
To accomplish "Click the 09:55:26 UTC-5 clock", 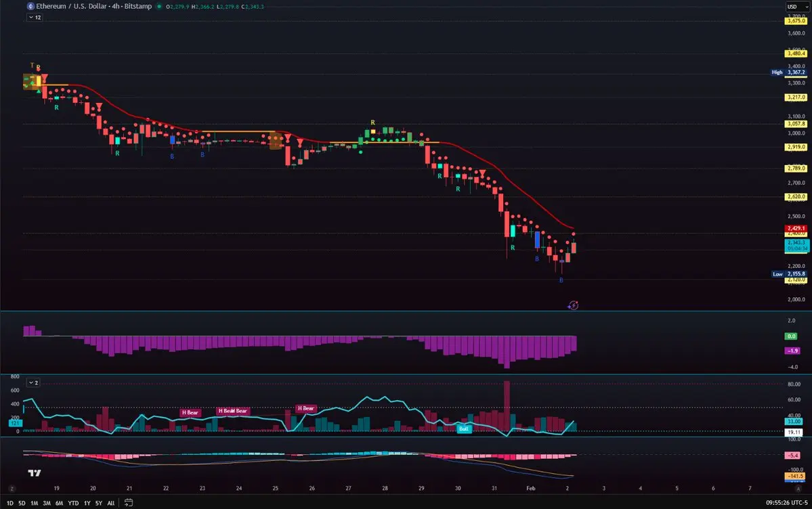I will [x=786, y=503].
